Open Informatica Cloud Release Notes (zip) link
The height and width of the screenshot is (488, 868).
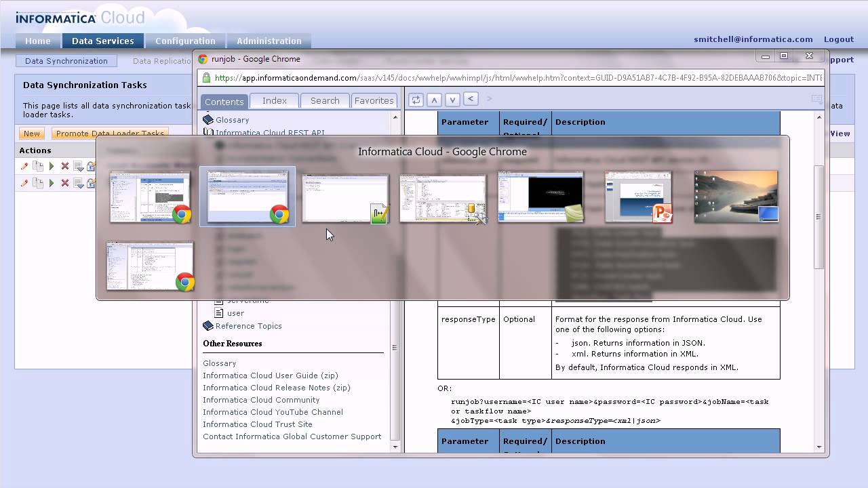[277, 388]
